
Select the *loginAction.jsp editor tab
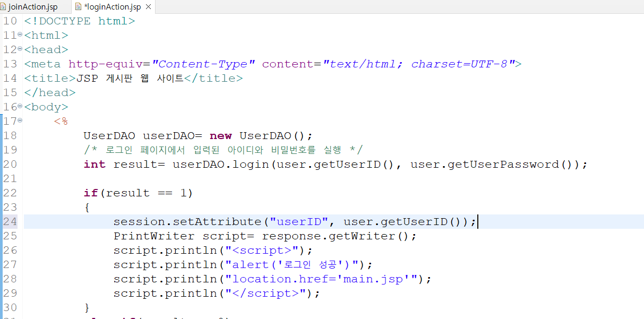pyautogui.click(x=113, y=7)
